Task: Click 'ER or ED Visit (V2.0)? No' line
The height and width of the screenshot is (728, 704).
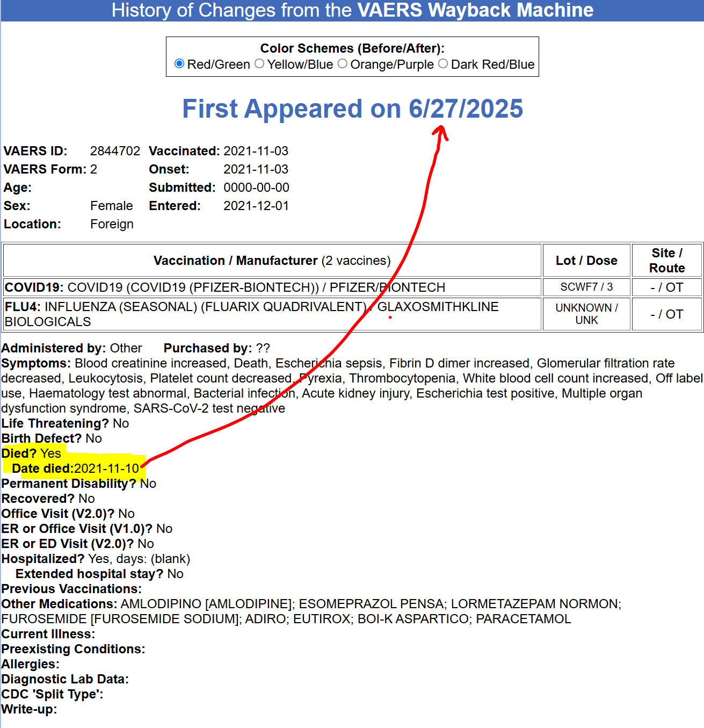Action: tap(77, 544)
